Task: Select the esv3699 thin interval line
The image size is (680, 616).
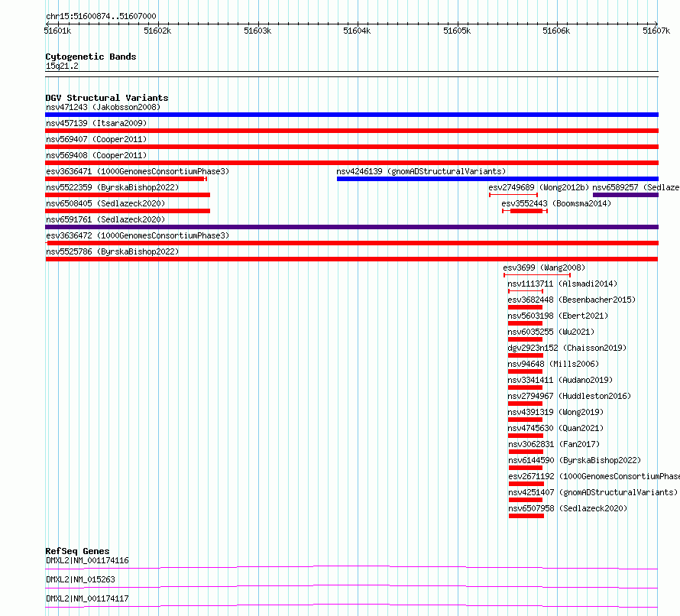Action: [x=537, y=275]
